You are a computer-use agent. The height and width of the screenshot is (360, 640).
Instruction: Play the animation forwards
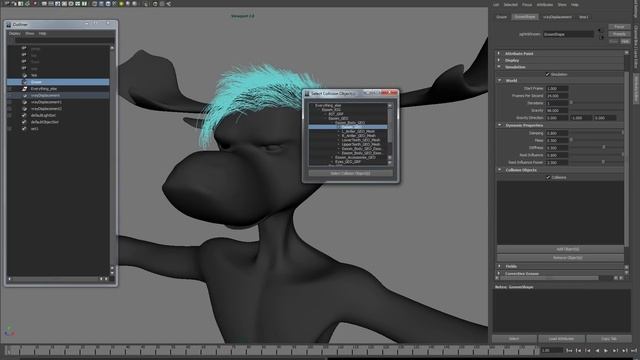tap(606, 350)
